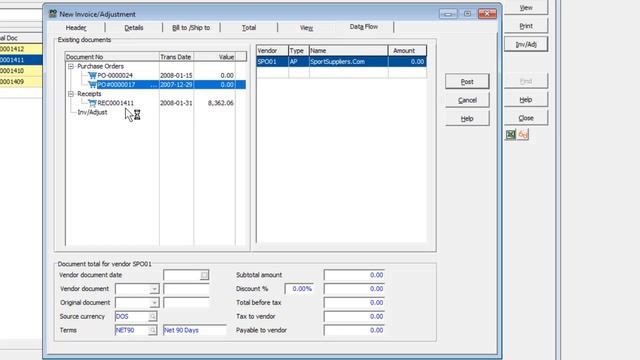Collapse the Receipts tree node

coord(71,94)
